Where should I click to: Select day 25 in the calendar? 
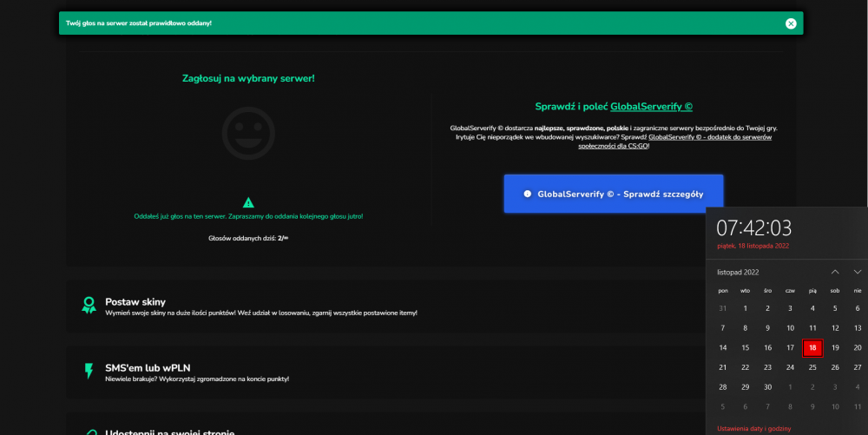tap(812, 367)
